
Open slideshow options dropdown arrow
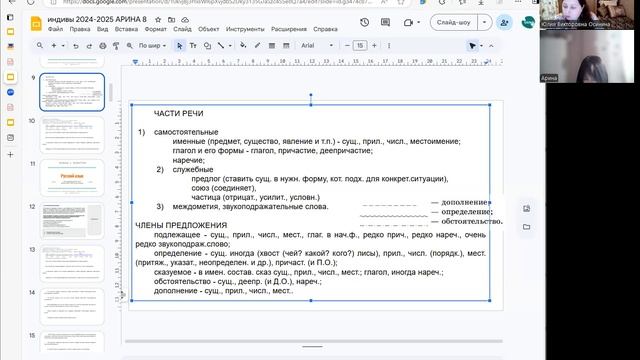[484, 22]
